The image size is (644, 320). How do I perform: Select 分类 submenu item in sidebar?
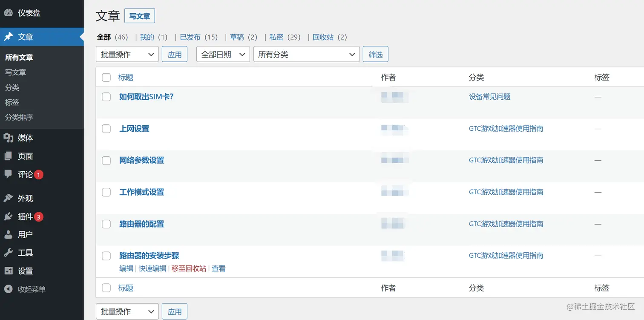click(12, 87)
